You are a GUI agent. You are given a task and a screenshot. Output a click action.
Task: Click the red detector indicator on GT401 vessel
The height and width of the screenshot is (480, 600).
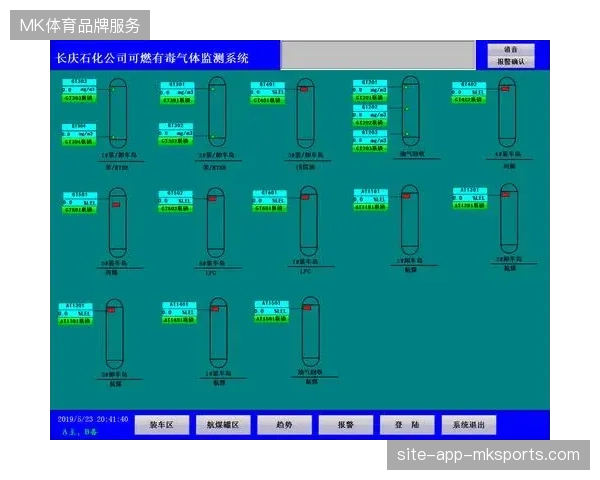point(304,89)
